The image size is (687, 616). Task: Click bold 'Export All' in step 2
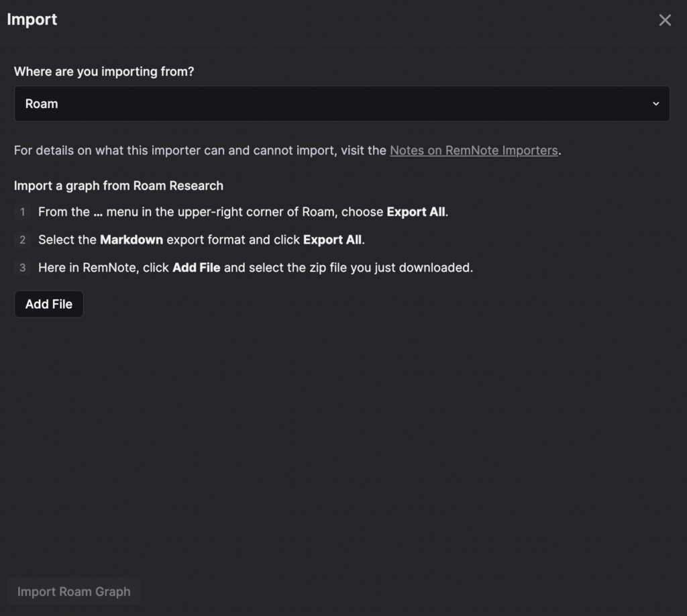click(332, 240)
